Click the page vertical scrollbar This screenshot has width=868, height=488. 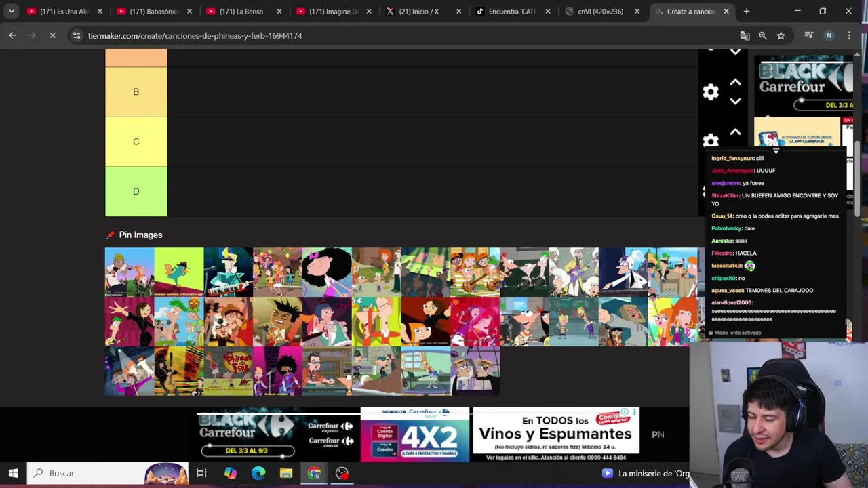point(857,180)
